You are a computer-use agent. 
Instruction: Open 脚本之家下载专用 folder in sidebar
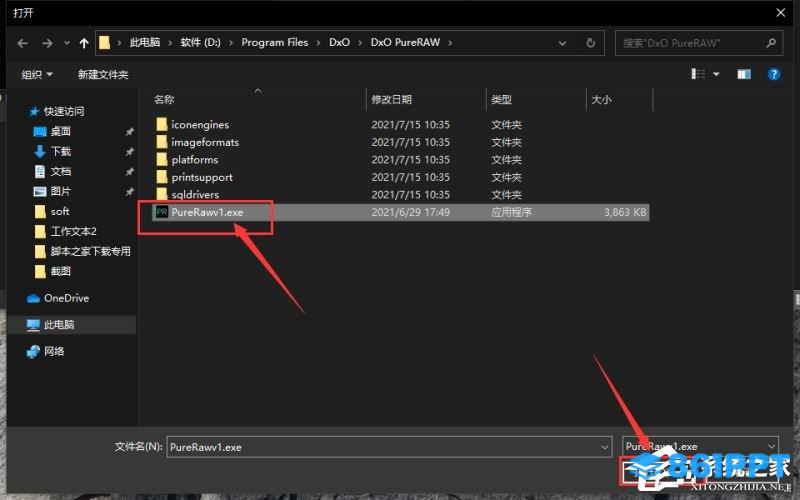coord(90,251)
